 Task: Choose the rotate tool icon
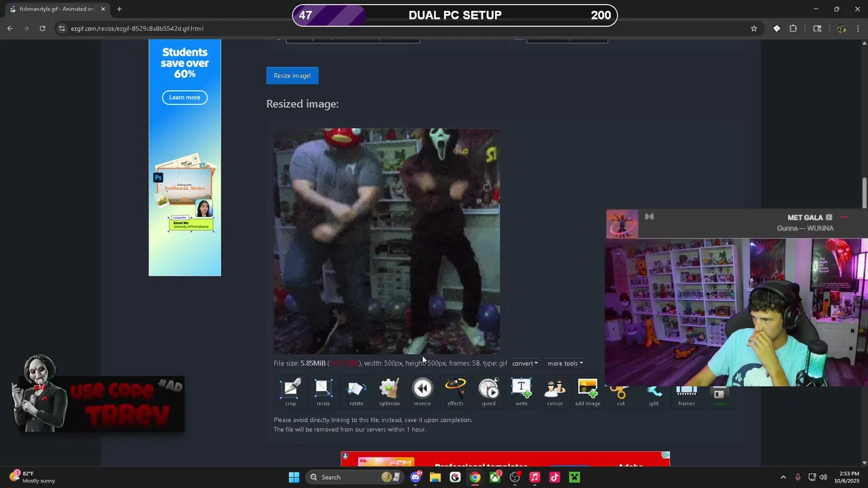[x=356, y=392]
